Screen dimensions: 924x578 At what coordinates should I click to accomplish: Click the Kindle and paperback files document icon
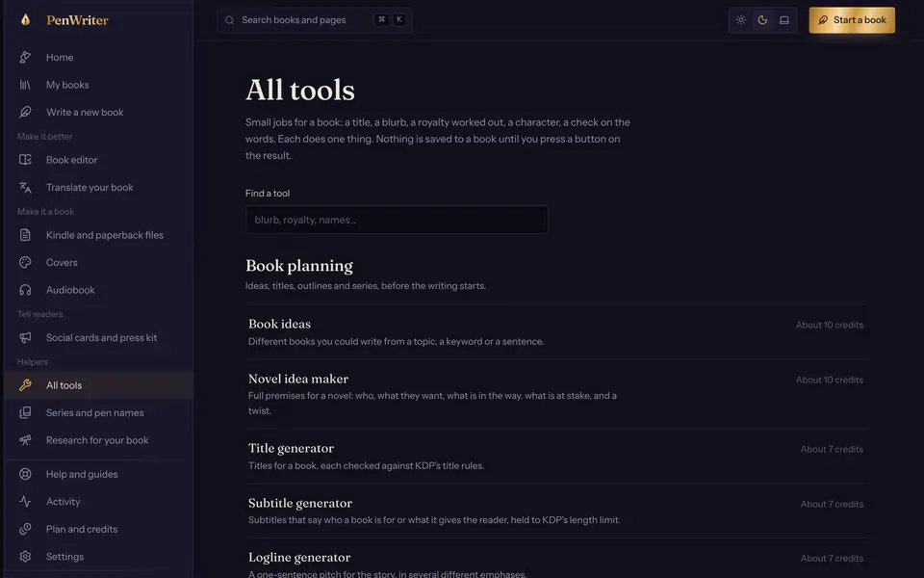pyautogui.click(x=25, y=235)
